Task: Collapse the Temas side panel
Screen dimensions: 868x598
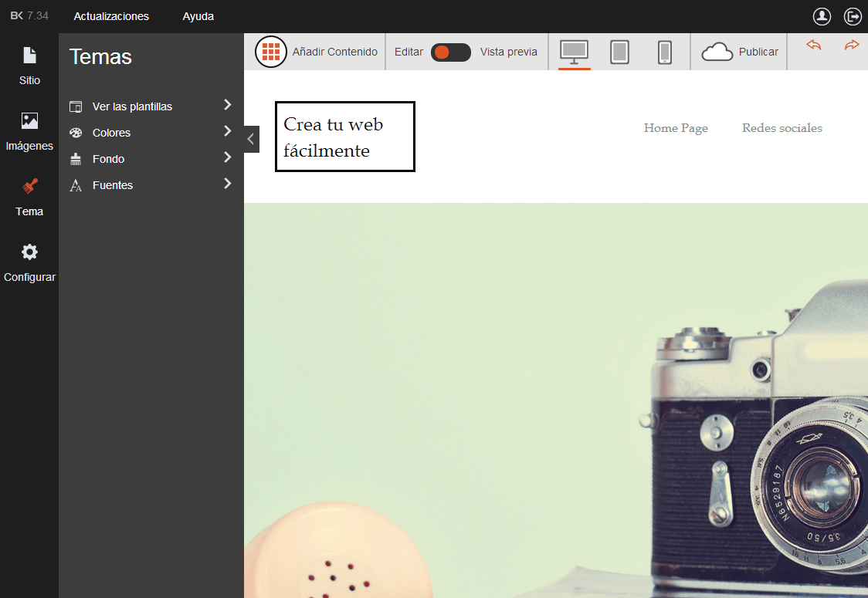Action: tap(251, 139)
